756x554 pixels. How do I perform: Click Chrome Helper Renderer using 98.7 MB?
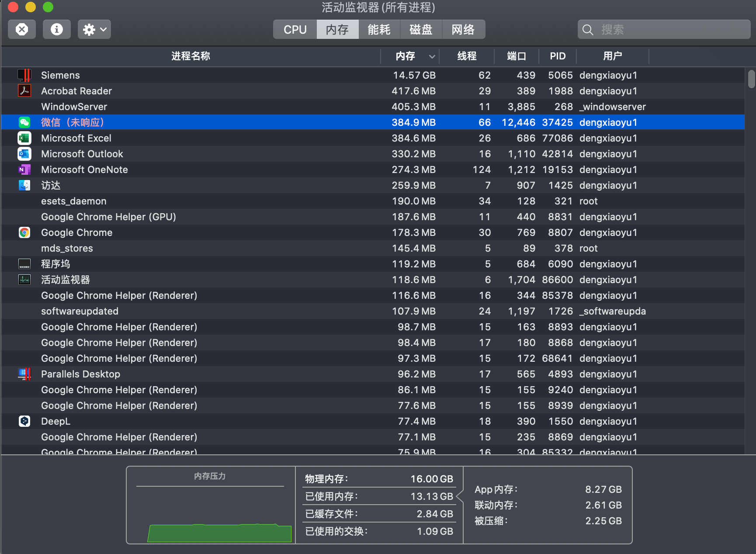[x=373, y=327]
